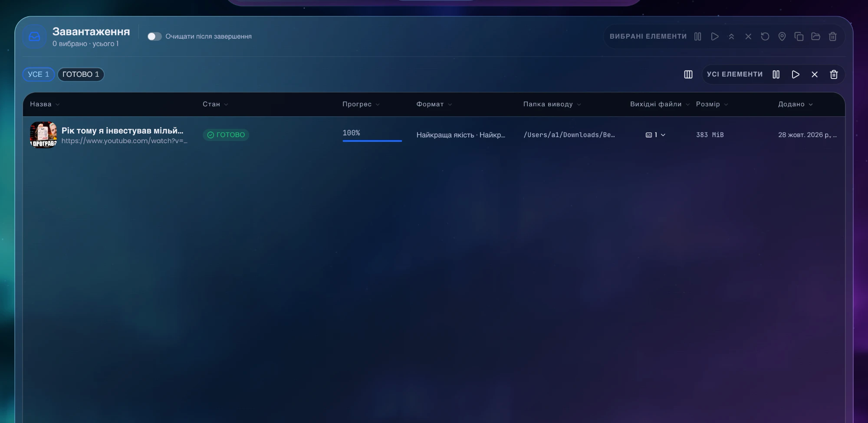
Task: Expand the output files dropdown showing 1
Action: (x=655, y=135)
